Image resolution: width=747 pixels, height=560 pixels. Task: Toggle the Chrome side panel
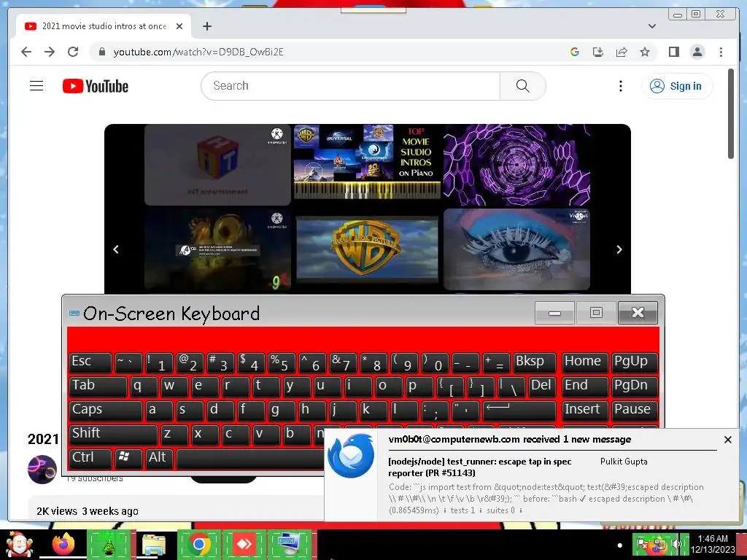click(x=673, y=52)
